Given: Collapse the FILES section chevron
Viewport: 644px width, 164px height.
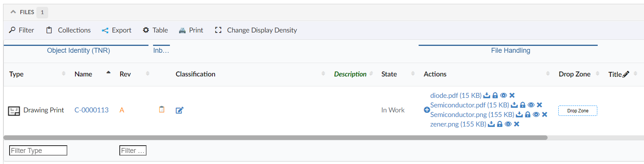Looking at the screenshot, I should tap(13, 12).
